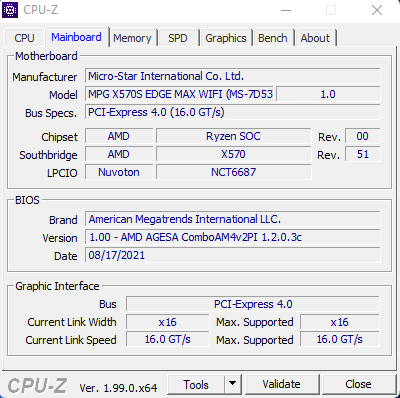Screen dimensions: 400x398
Task: Click the Close button at bottom
Action: click(358, 384)
